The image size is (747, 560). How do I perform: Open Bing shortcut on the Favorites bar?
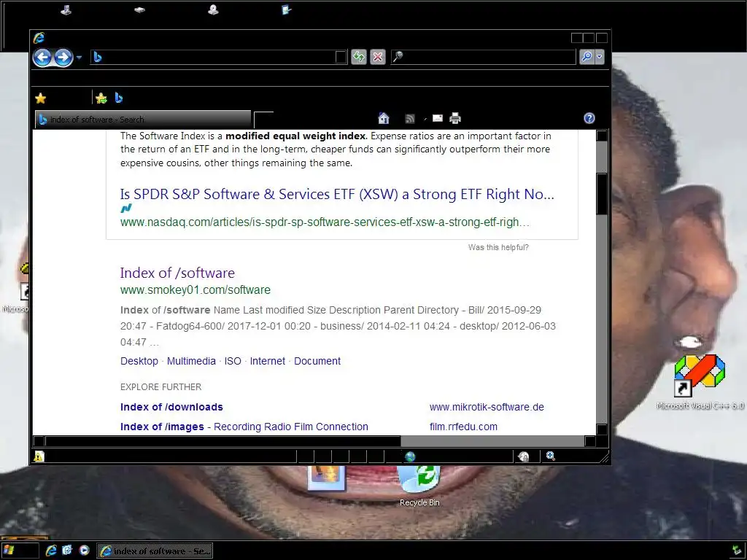pos(119,98)
